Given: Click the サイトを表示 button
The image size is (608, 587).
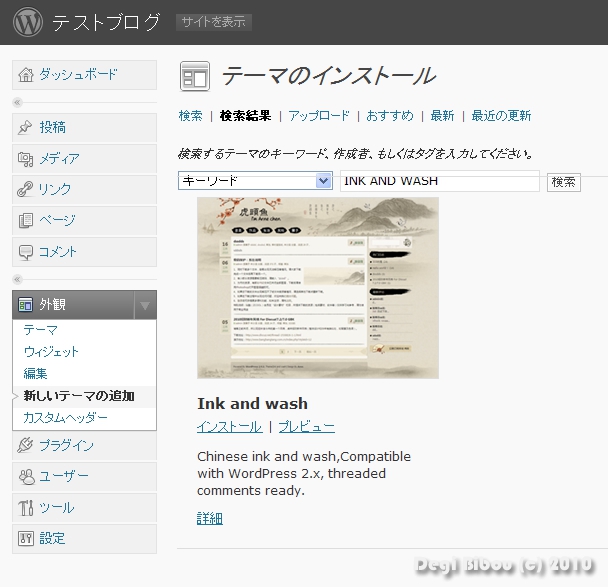Looking at the screenshot, I should 214,22.
